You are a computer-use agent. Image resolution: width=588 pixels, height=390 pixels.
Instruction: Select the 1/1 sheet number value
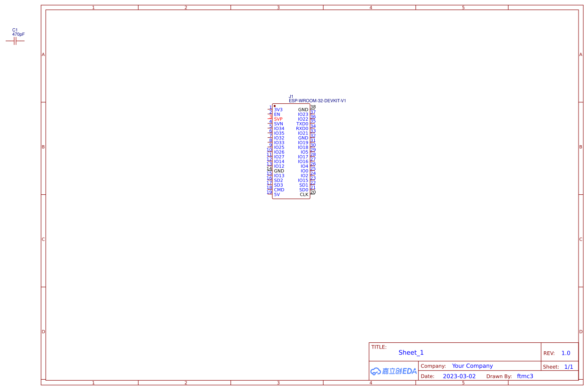(569, 366)
